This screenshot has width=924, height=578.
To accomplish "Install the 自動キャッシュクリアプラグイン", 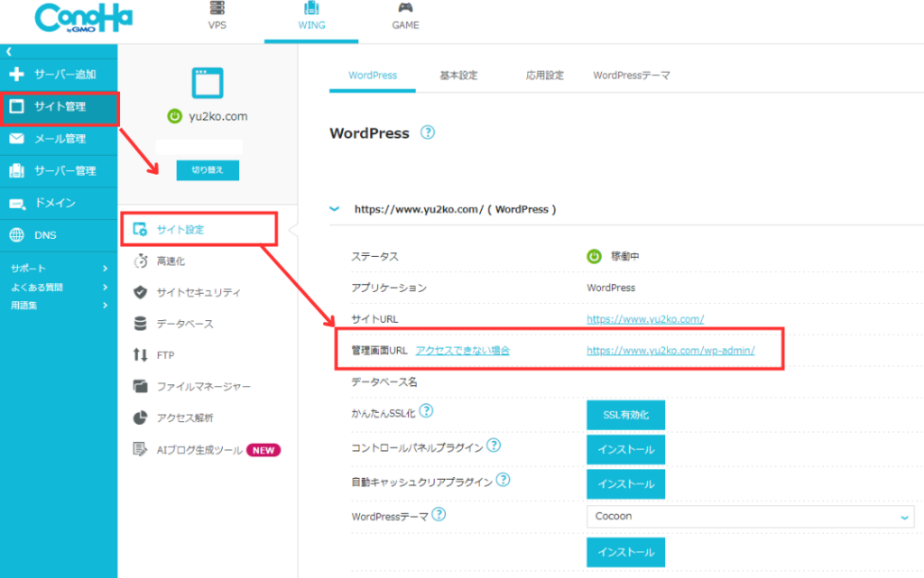I will tap(626, 484).
